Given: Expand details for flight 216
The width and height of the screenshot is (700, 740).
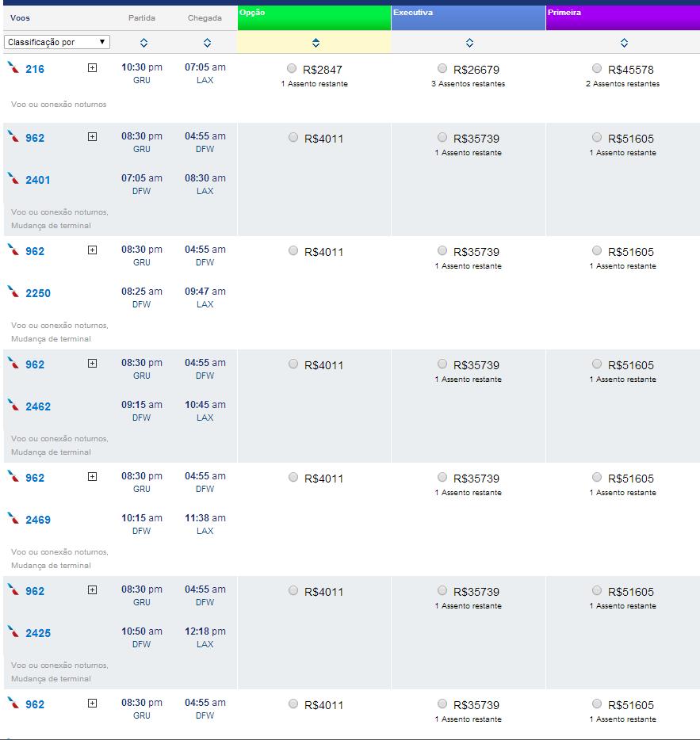Looking at the screenshot, I should coord(92,68).
